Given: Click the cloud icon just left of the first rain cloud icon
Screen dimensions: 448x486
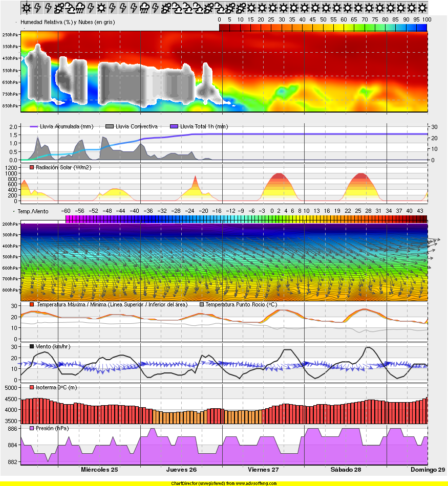Looking at the screenshot, I should [x=70, y=8].
